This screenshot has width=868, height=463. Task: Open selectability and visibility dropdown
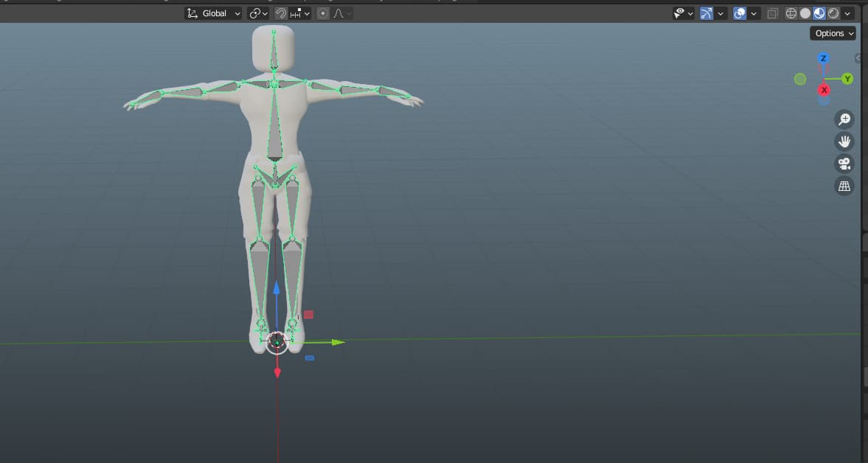[x=683, y=13]
